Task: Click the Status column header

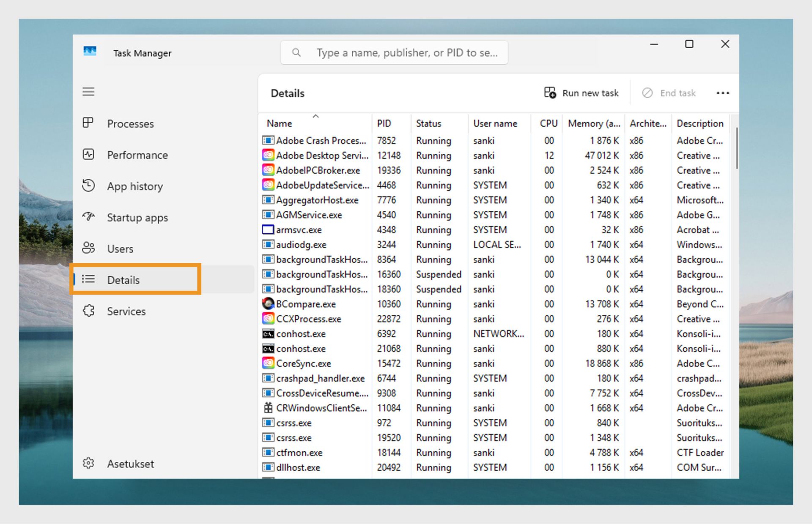Action: tap(428, 123)
